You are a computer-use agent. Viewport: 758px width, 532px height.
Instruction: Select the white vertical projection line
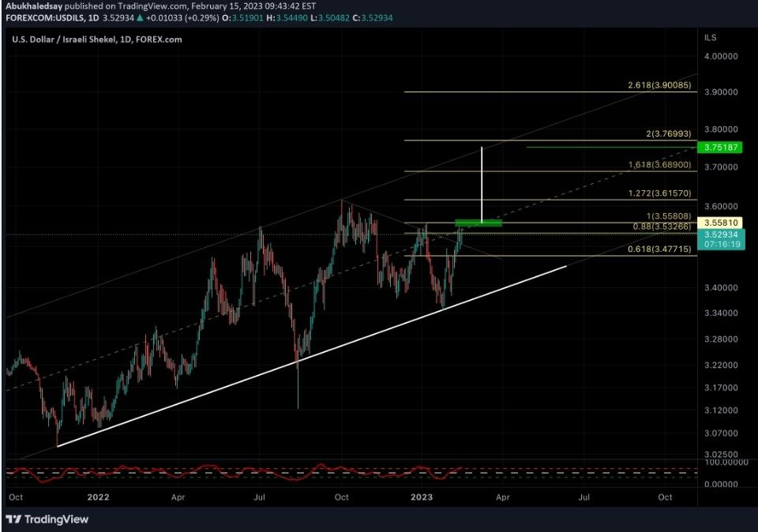[x=482, y=182]
